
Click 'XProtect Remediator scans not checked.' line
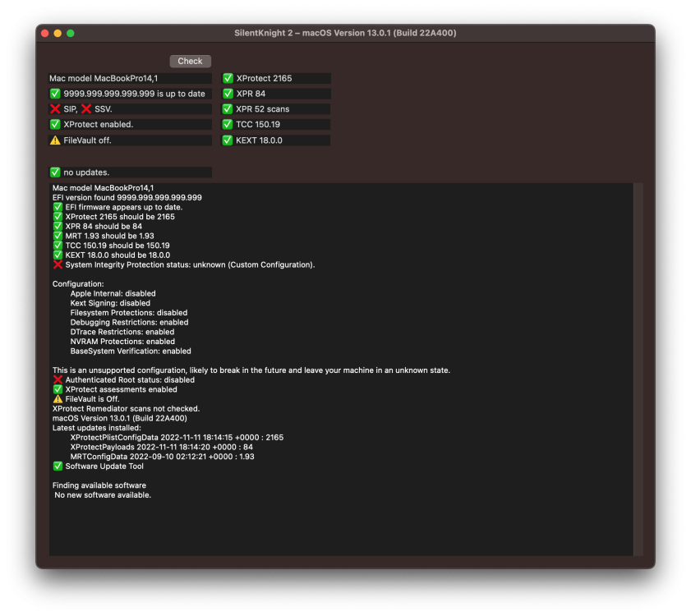point(126,408)
